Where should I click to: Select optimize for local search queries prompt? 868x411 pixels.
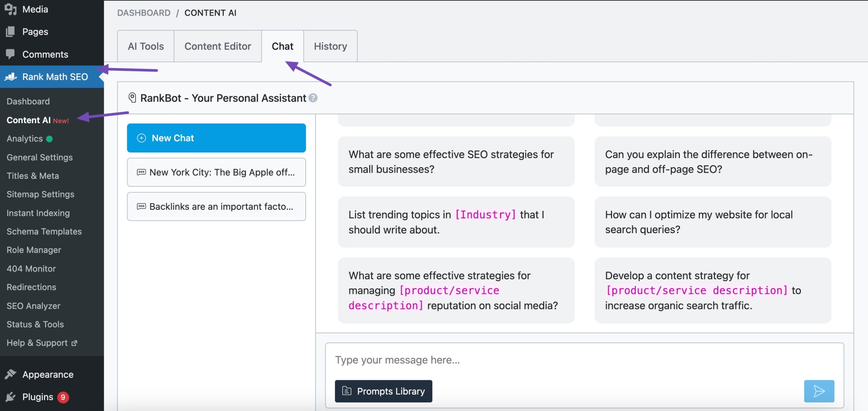click(x=713, y=222)
